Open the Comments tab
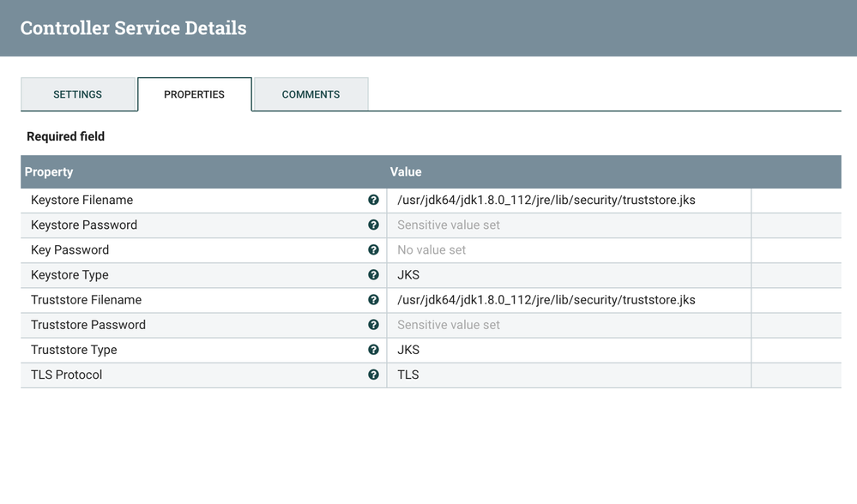Screen dimensions: 857x504 coord(311,94)
